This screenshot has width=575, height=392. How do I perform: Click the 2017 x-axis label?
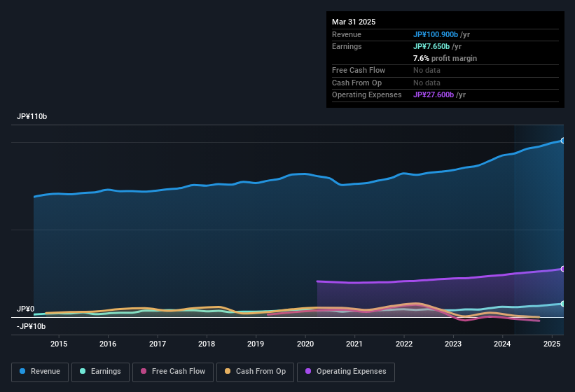pos(158,344)
